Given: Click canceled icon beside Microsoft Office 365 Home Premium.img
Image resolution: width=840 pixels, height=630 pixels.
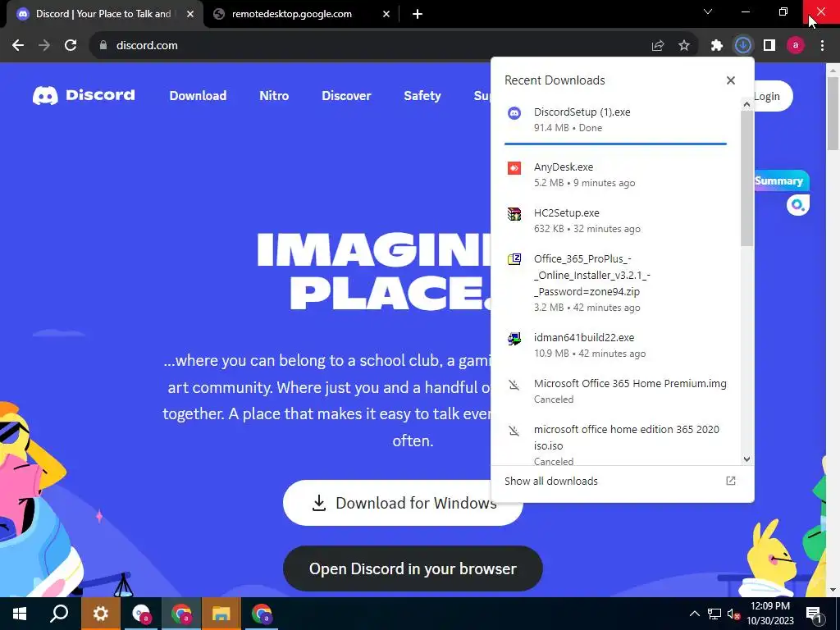Looking at the screenshot, I should click(514, 385).
